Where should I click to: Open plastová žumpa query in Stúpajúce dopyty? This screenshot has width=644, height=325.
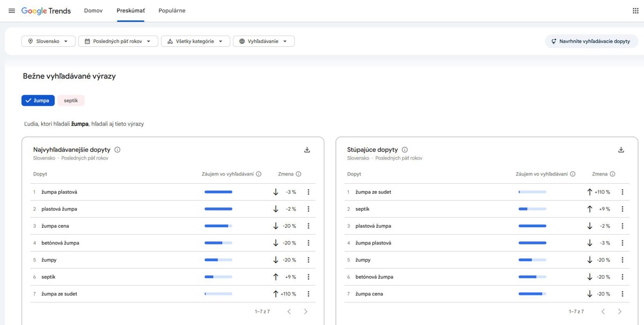coord(374,226)
